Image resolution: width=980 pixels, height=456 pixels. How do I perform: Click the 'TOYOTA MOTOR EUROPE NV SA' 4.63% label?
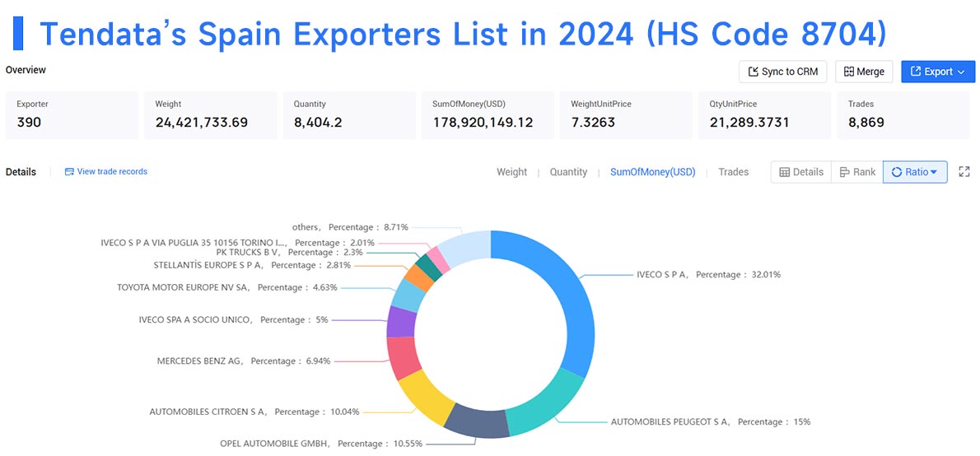click(226, 287)
